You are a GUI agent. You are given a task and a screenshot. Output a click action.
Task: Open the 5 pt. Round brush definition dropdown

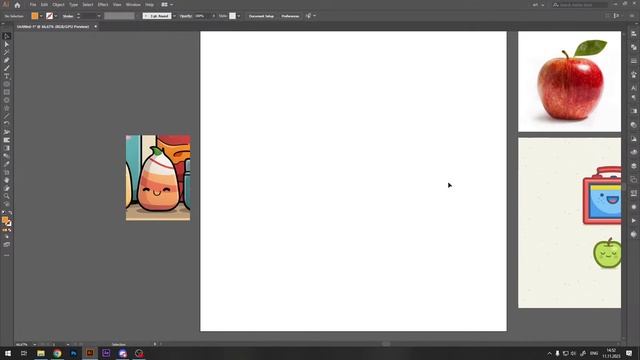pos(174,16)
